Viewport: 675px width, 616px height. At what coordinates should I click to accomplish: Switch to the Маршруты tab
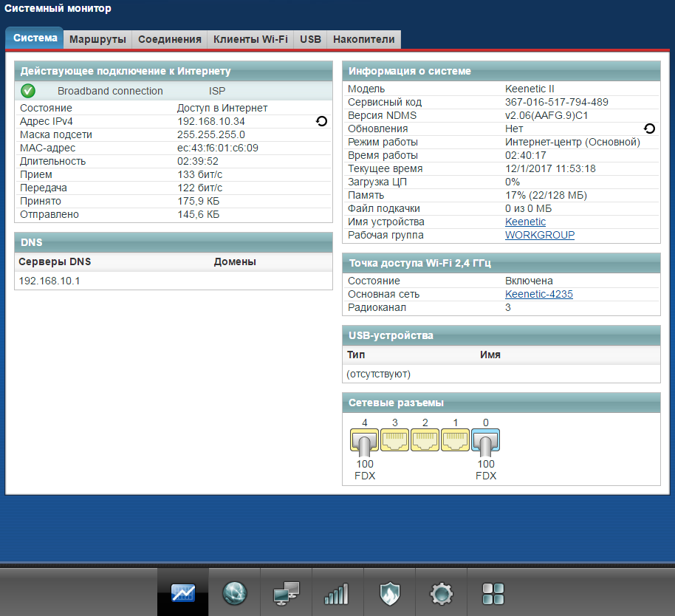(x=97, y=39)
